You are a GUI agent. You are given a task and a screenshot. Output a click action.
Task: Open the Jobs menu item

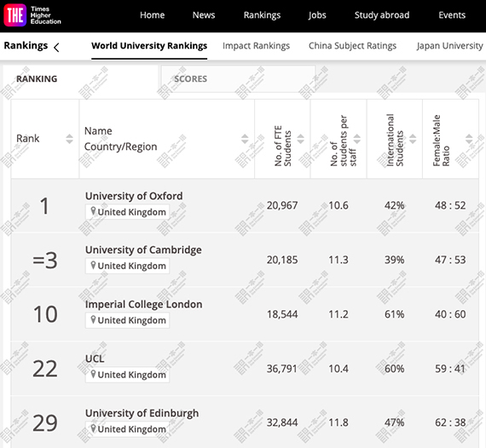317,15
